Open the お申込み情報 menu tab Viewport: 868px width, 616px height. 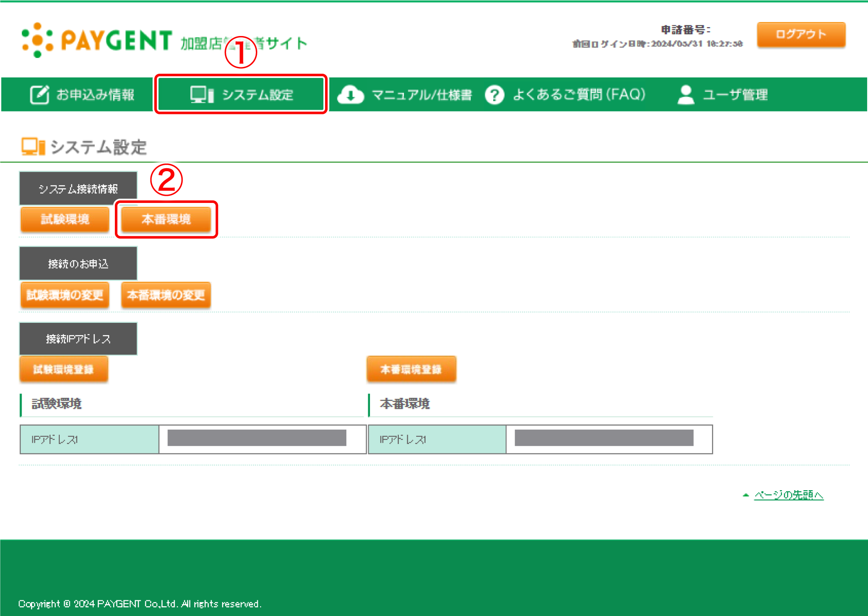click(x=95, y=94)
